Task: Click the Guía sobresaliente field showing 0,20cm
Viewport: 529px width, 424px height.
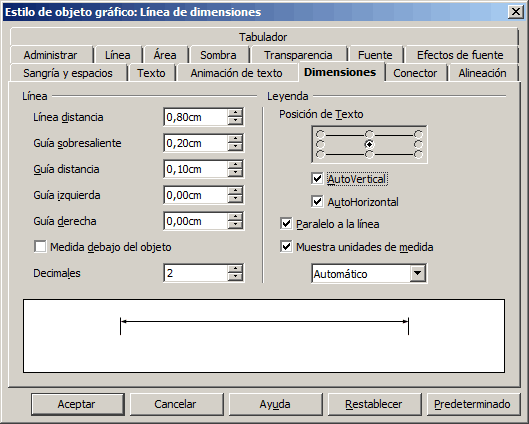Action: tap(196, 143)
